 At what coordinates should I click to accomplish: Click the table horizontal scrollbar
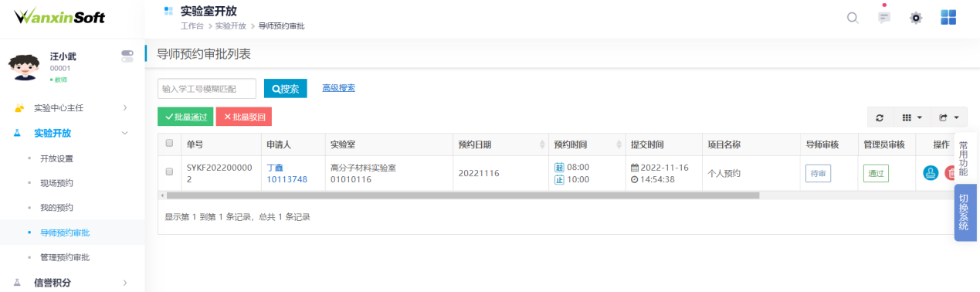463,195
